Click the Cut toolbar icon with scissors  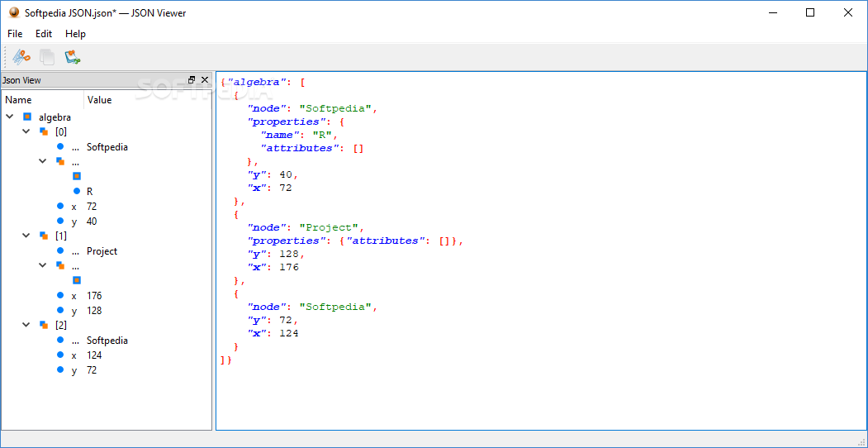click(x=21, y=56)
